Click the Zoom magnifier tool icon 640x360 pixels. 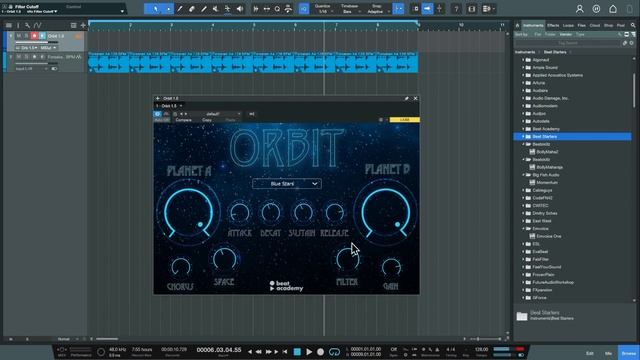[278, 9]
